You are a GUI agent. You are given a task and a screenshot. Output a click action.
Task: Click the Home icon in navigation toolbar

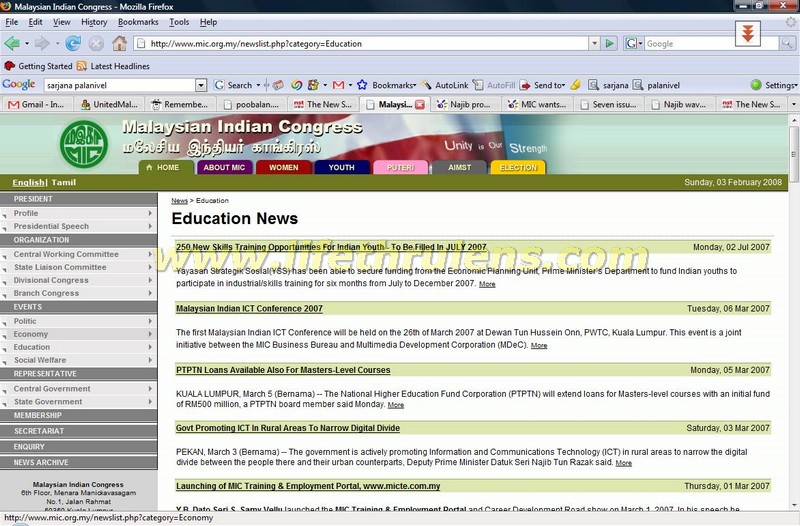coord(120,44)
